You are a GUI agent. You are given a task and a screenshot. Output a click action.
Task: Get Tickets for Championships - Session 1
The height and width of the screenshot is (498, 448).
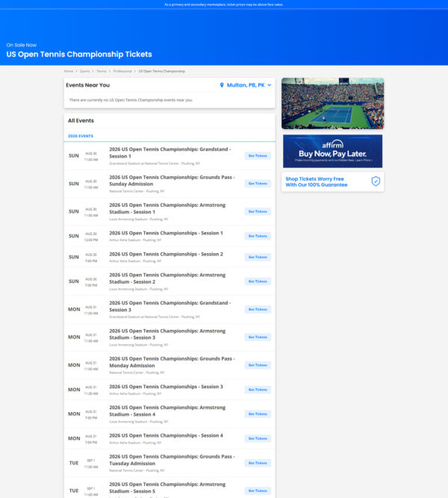258,236
